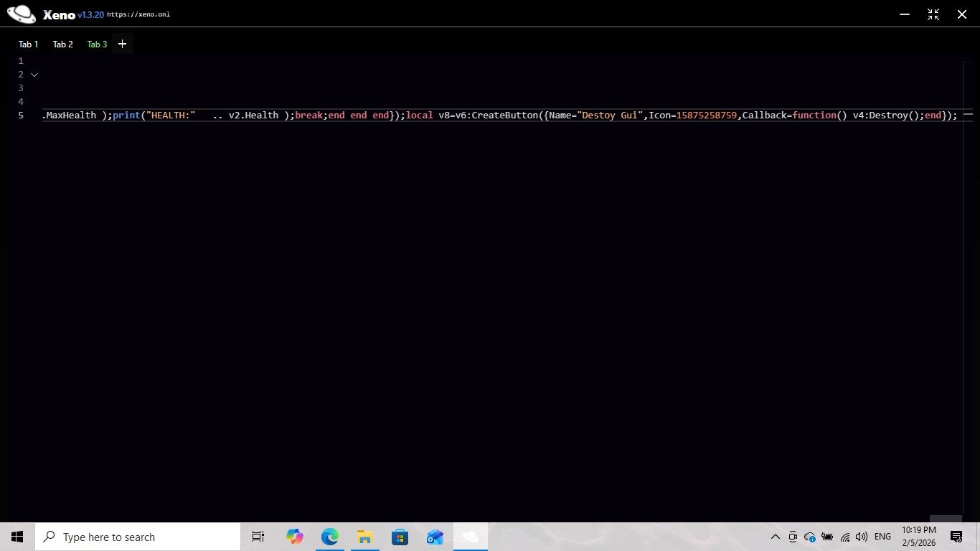The image size is (980, 551).
Task: Open Microsoft Edge from the taskbar
Action: coord(329,537)
